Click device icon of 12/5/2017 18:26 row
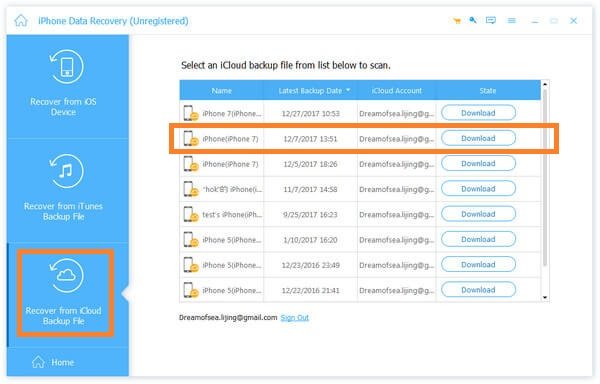 click(x=191, y=164)
